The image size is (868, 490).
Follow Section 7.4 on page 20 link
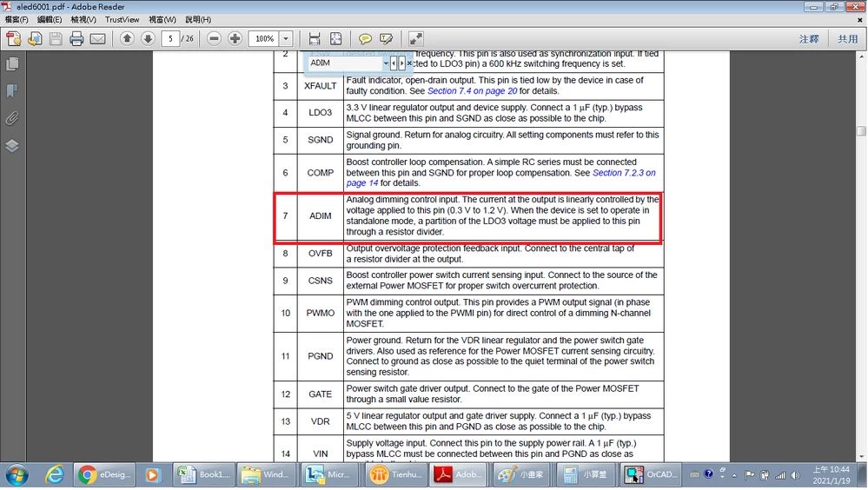pos(472,91)
